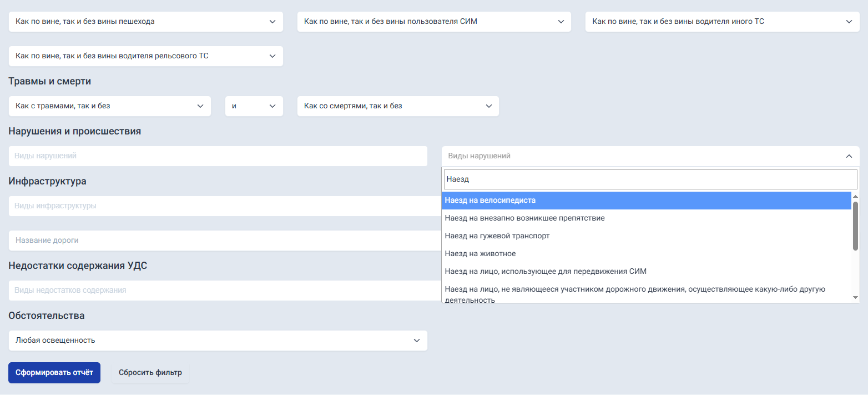The height and width of the screenshot is (395, 868).
Task: Open the pedestrian fault dropdown
Action: (x=145, y=22)
